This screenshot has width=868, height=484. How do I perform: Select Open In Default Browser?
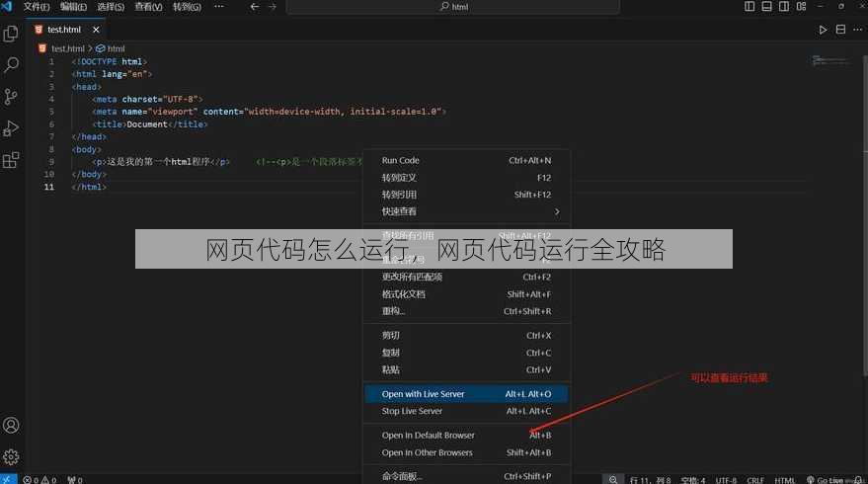466,436
